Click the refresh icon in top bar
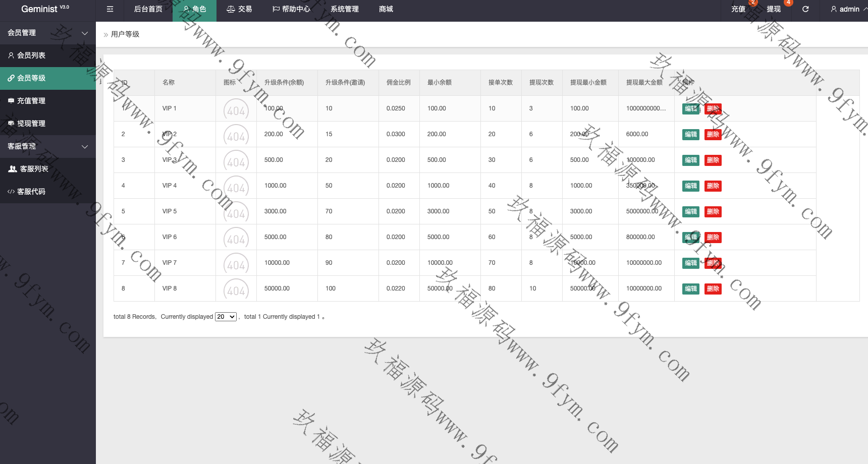The height and width of the screenshot is (464, 868). click(x=805, y=9)
